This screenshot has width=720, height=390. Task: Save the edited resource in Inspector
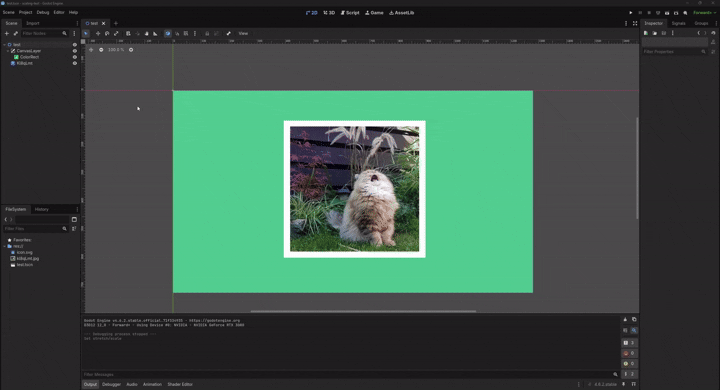click(x=664, y=33)
